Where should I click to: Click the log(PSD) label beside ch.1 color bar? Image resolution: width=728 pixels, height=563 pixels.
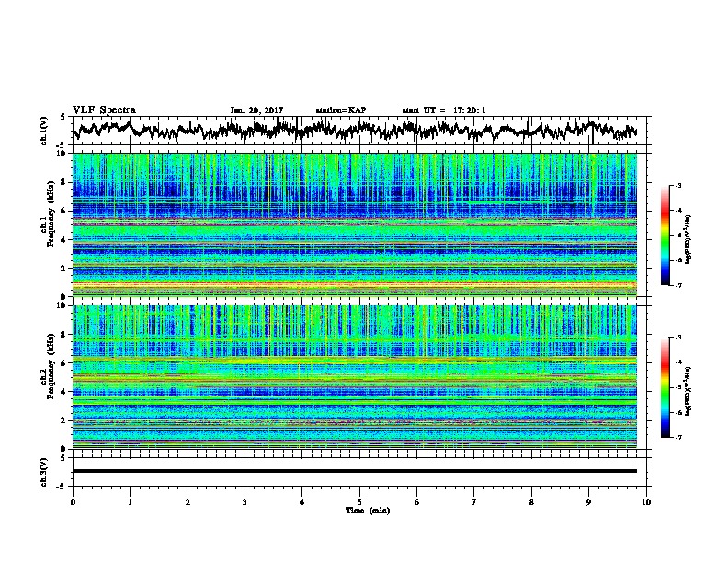point(688,239)
